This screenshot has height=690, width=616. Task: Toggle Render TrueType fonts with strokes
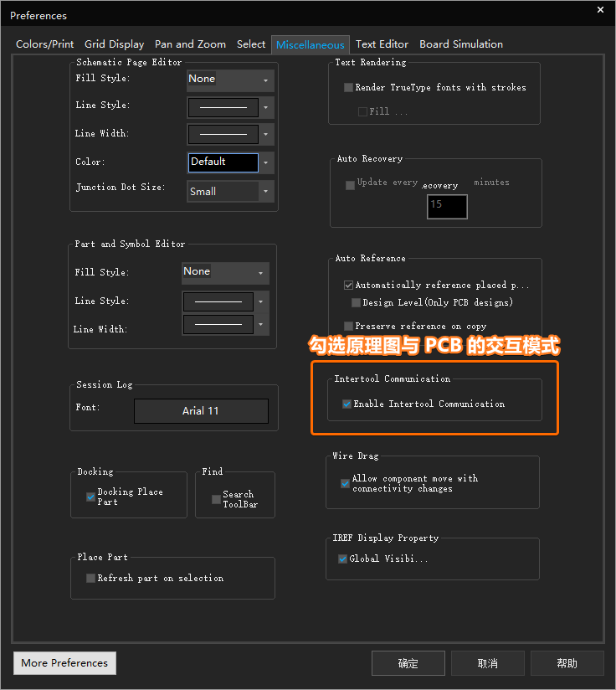(x=349, y=87)
